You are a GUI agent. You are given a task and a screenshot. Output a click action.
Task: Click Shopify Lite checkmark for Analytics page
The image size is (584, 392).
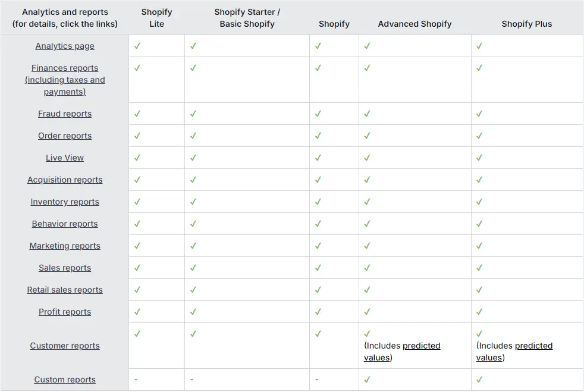tap(137, 46)
